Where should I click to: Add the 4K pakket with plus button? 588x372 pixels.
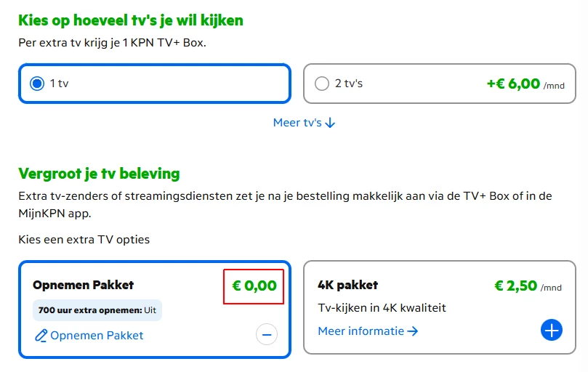(x=552, y=331)
